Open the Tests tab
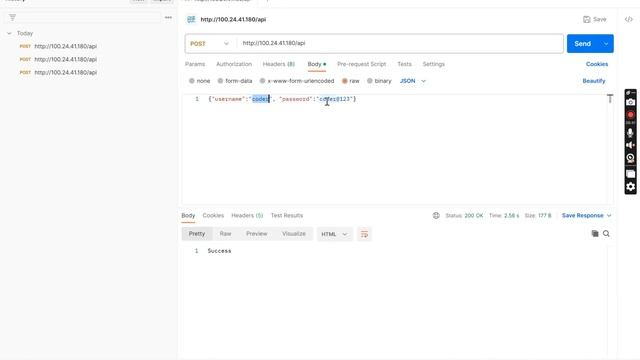This screenshot has width=640, height=360. (x=404, y=64)
